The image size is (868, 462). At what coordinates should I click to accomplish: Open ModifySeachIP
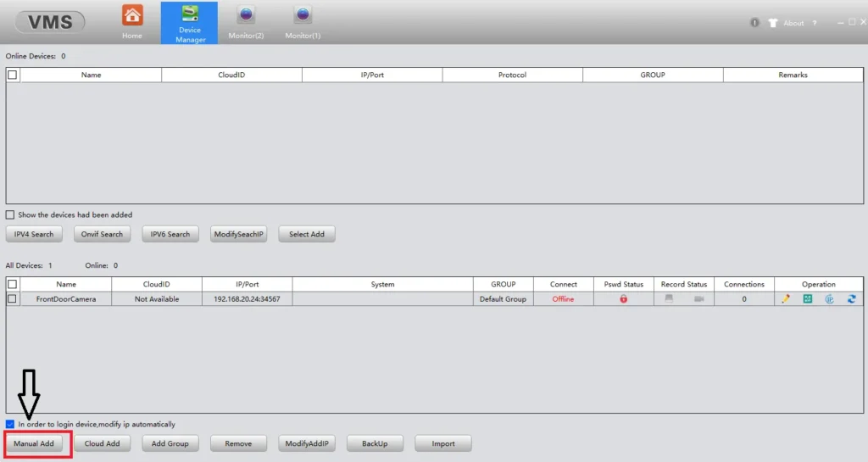pyautogui.click(x=238, y=234)
